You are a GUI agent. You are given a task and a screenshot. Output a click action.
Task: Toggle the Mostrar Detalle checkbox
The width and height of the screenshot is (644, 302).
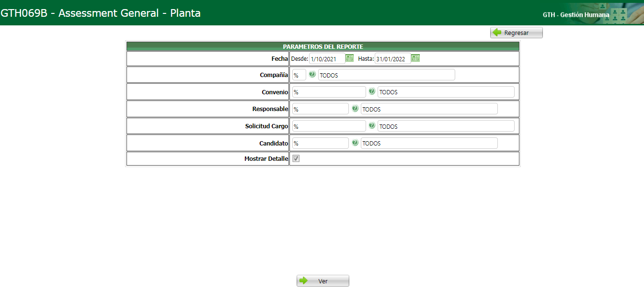point(296,158)
